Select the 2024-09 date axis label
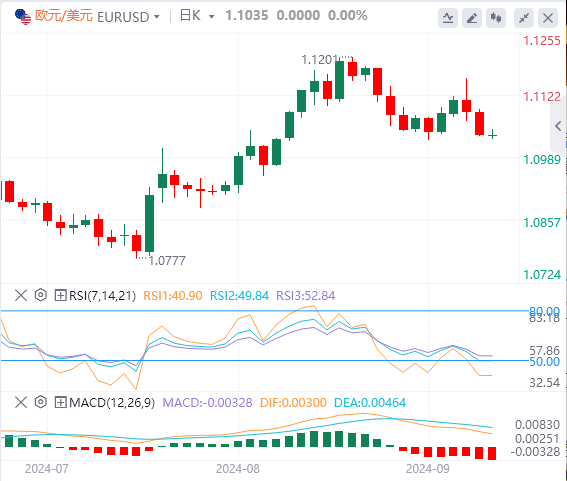The height and width of the screenshot is (481, 567). pos(427,469)
